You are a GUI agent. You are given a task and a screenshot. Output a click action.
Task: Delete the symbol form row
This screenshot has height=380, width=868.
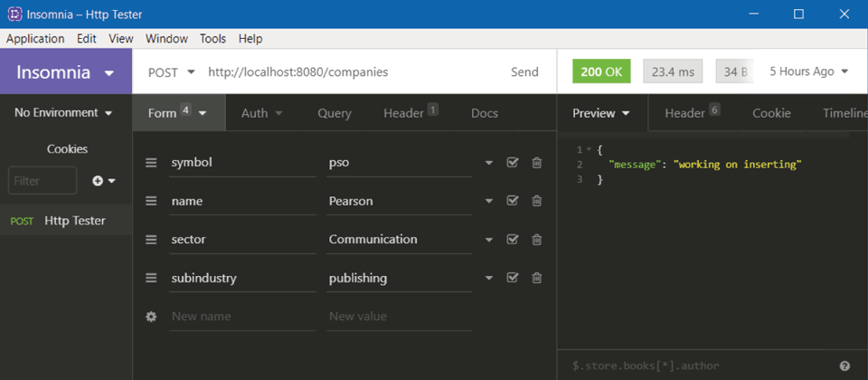click(536, 163)
